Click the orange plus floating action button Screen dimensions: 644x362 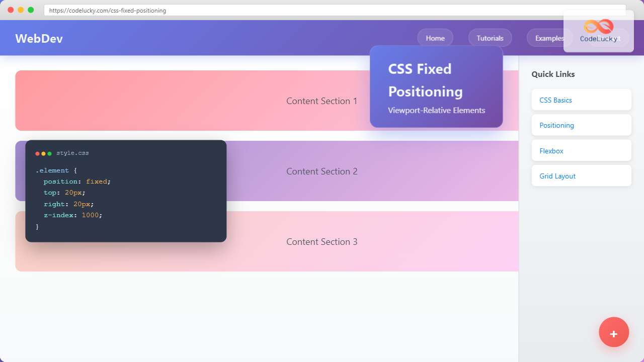[614, 332]
